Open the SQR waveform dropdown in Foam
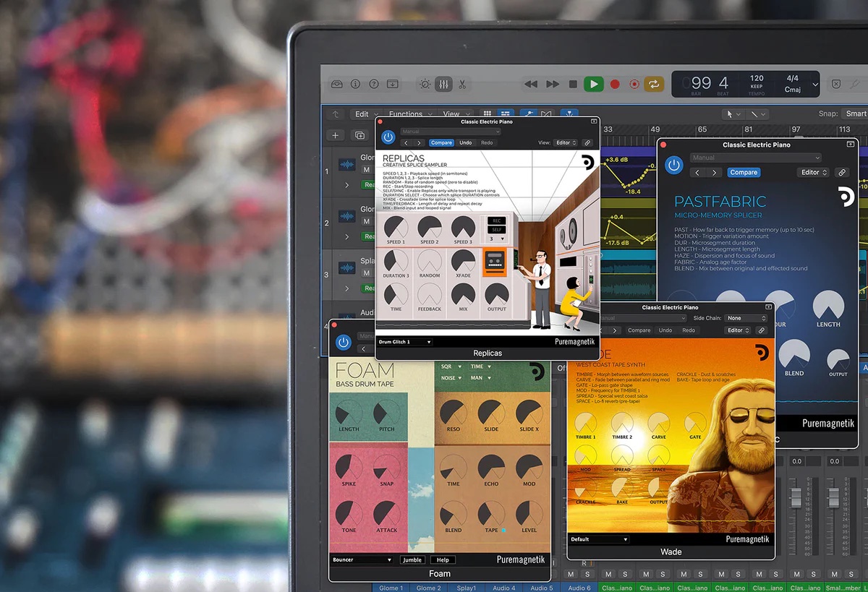868x592 pixels. 451,367
